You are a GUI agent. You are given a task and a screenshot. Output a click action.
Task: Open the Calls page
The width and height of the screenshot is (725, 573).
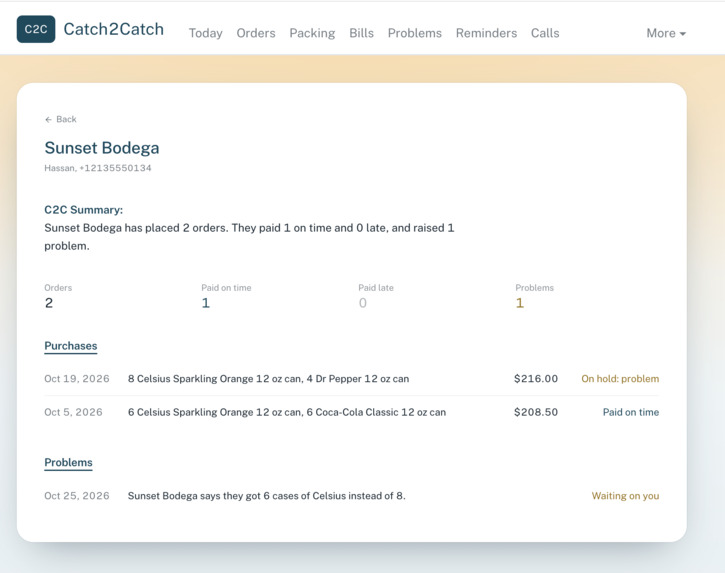click(545, 33)
